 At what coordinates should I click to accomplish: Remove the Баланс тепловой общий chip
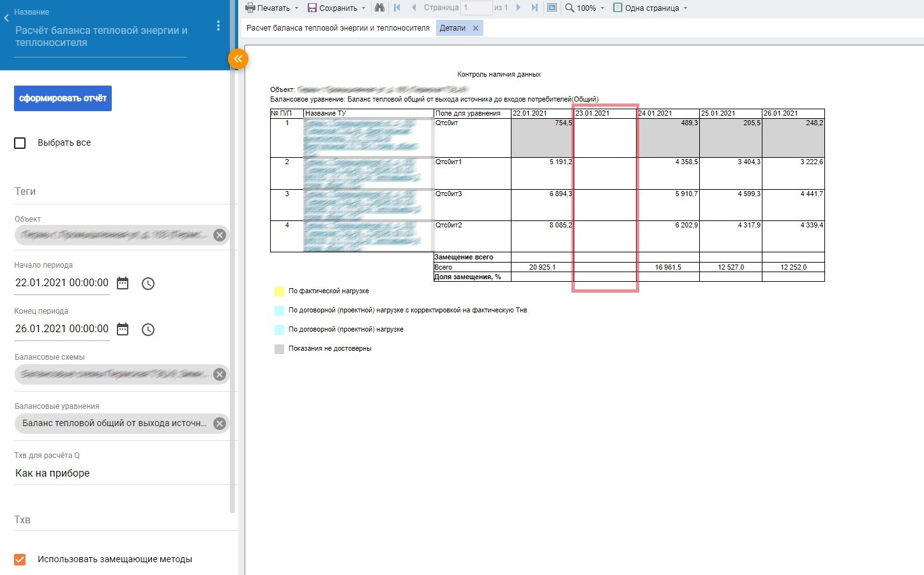[220, 424]
